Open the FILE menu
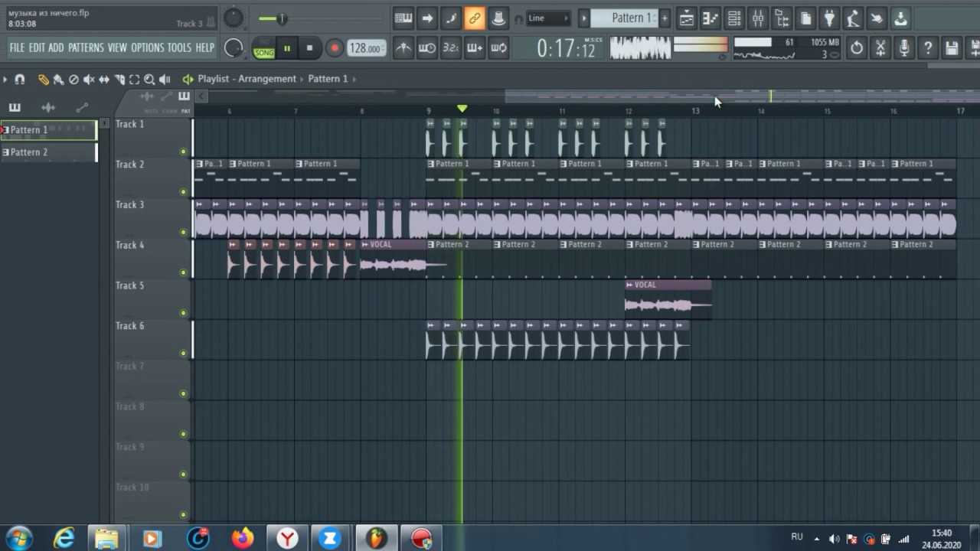Screen dimensions: 980x551 (x=17, y=47)
